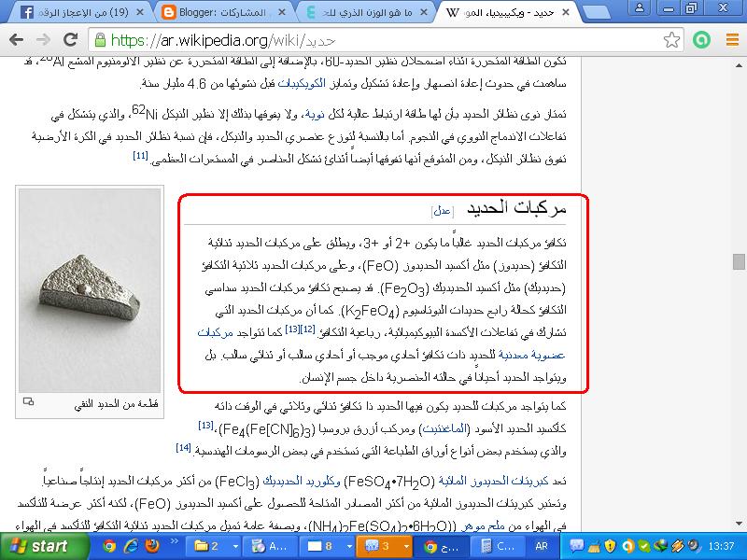Go back to the previous page
Viewport: 747px width, 560px height.
[17, 40]
